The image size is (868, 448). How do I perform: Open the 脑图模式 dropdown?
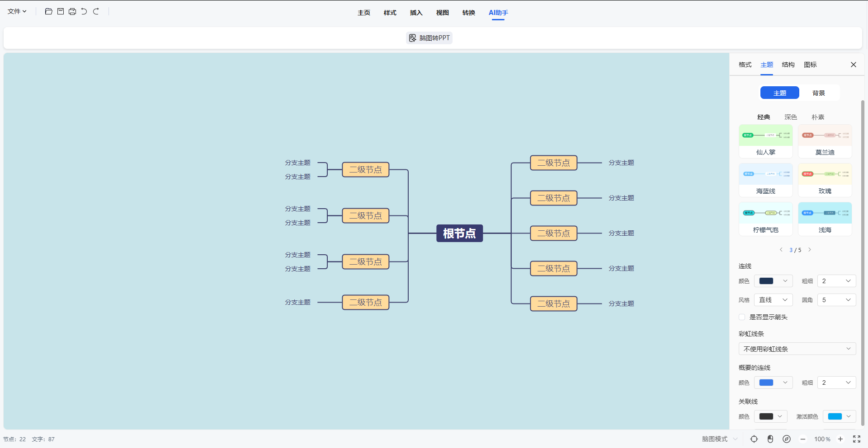point(720,439)
